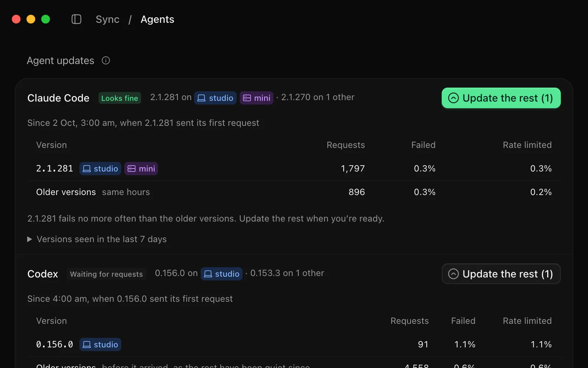The image size is (588, 368).
Task: Click the green macOS zoom button
Action: (46, 19)
